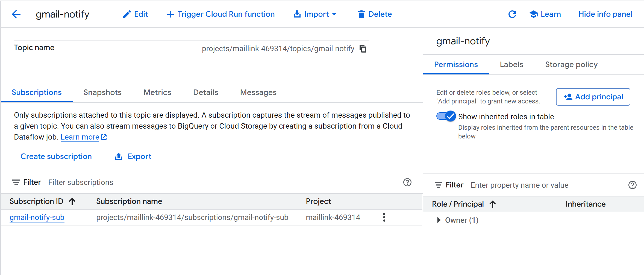Click the Filter subscriptions input field
This screenshot has width=644, height=275.
tap(219, 182)
